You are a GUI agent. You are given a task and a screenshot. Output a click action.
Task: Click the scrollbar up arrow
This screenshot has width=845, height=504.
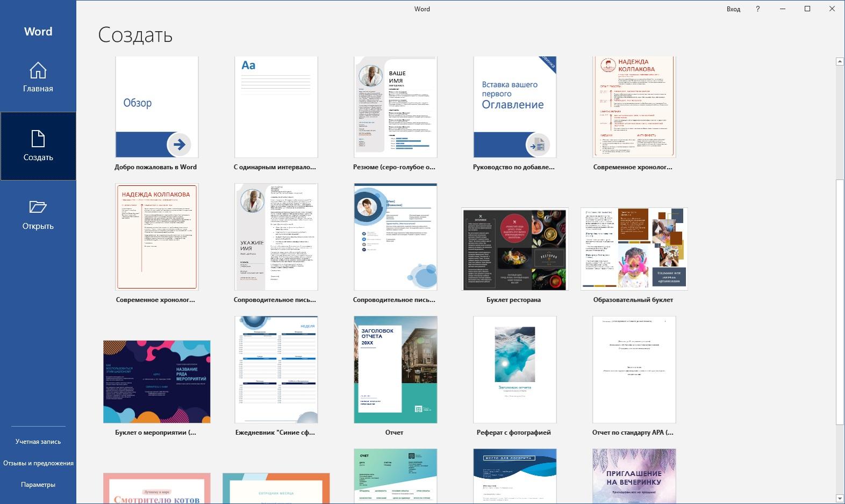point(840,62)
